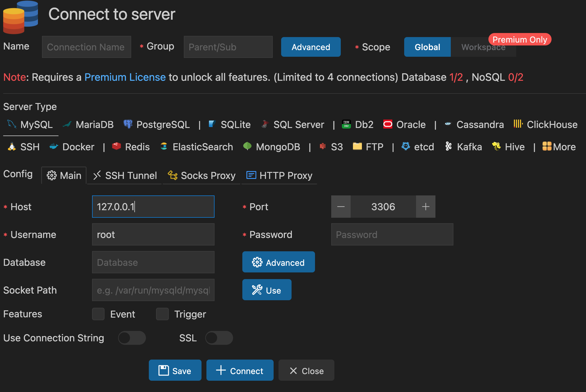Image resolution: width=586 pixels, height=392 pixels.
Task: Open the Socks Proxy config tab
Action: (x=202, y=175)
